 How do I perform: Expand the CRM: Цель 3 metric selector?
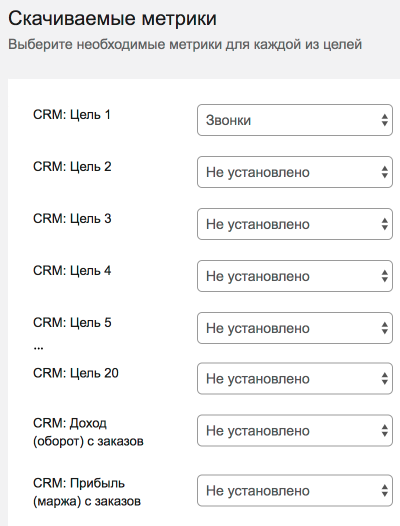[x=295, y=224]
